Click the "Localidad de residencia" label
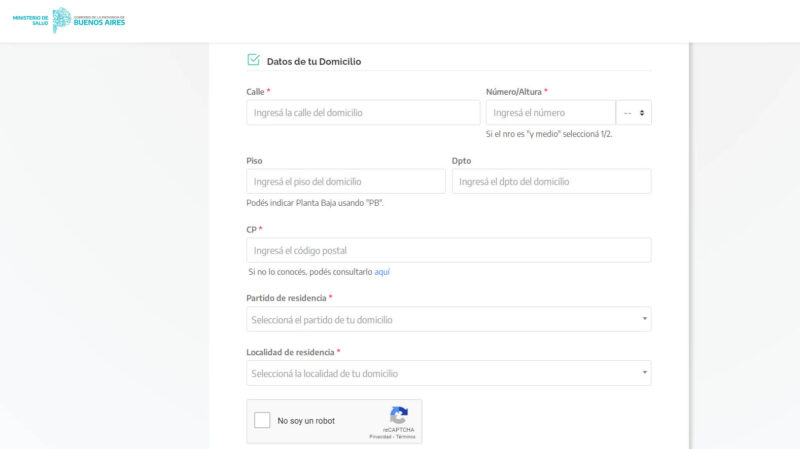 [x=291, y=352]
